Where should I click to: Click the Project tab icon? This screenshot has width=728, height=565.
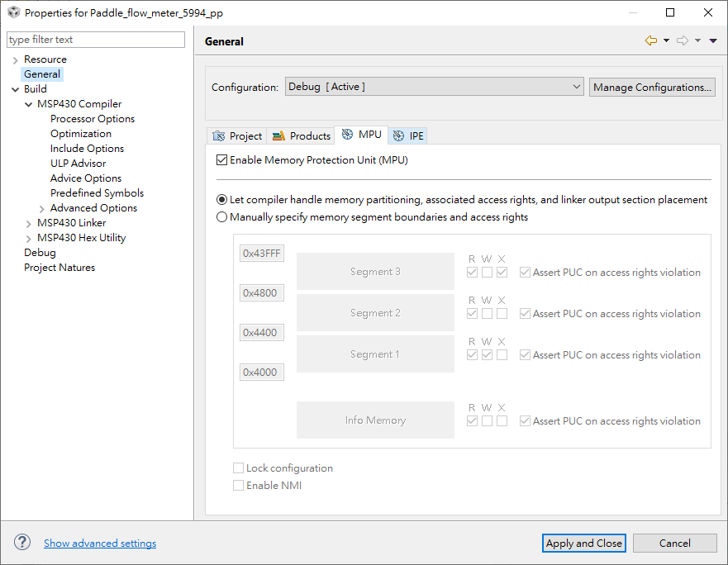pos(219,136)
